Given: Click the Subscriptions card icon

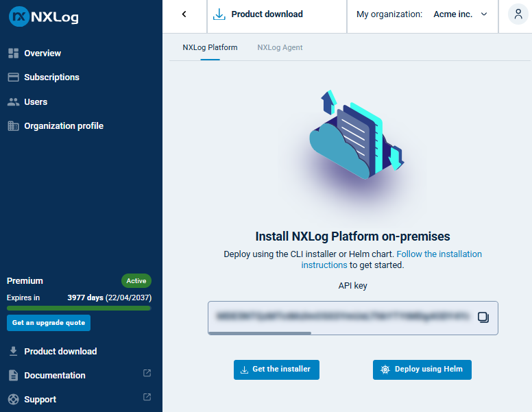Looking at the screenshot, I should click(x=13, y=77).
